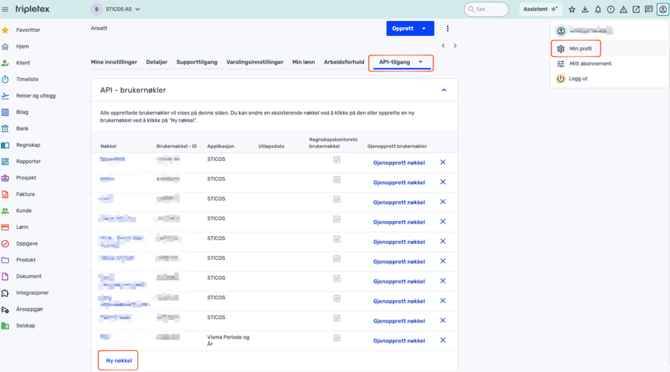This screenshot has height=372, width=670.
Task: Click the Tripletex logo
Action: pyautogui.click(x=32, y=9)
